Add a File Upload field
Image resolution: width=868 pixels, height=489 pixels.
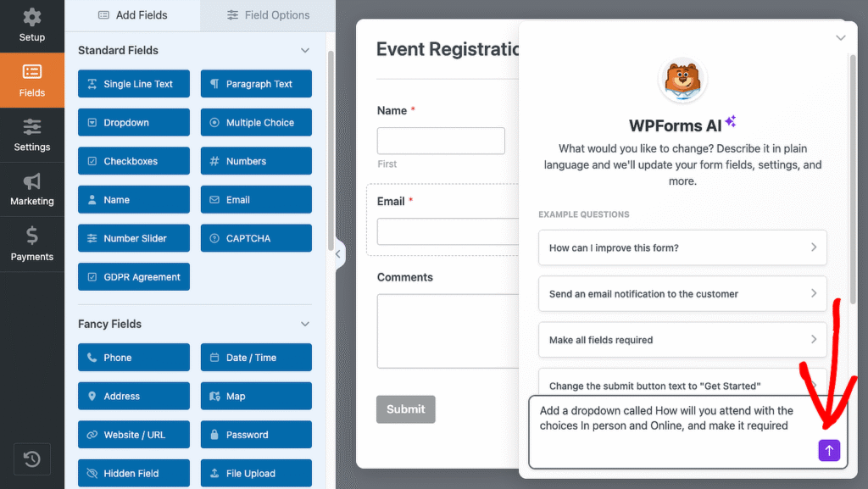256,474
